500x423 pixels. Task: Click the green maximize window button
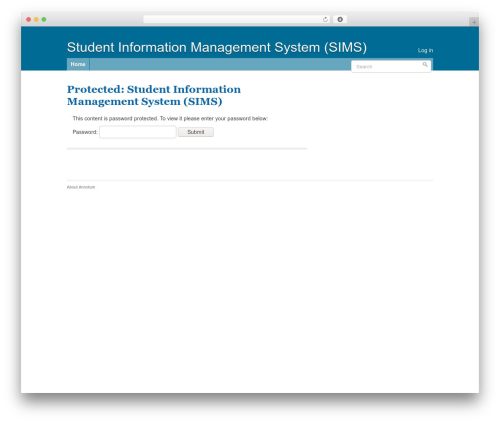point(44,19)
